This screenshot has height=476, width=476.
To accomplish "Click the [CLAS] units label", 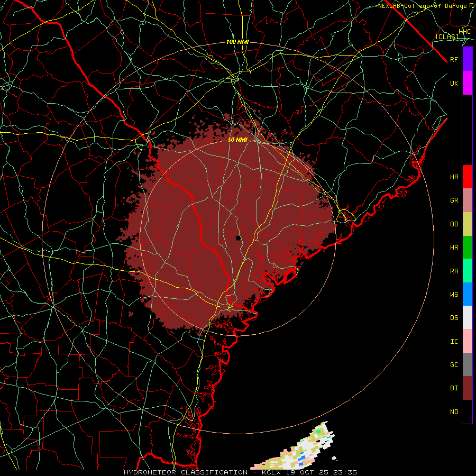I will (x=447, y=37).
